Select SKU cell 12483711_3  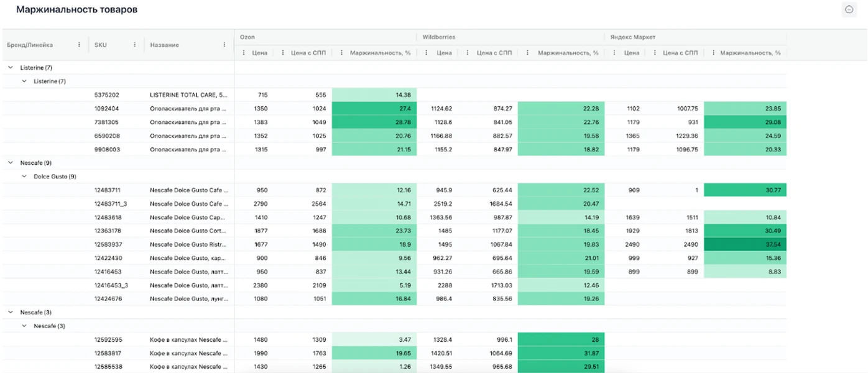point(111,204)
